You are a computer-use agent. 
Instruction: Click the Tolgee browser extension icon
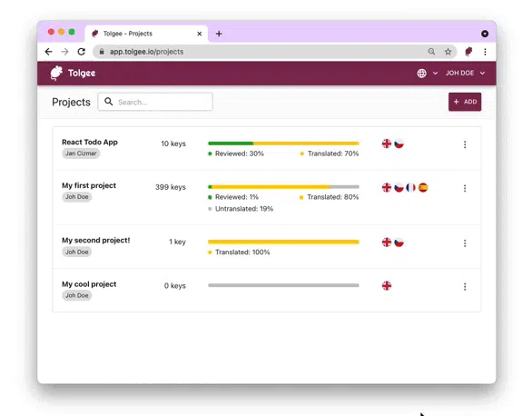tap(468, 52)
